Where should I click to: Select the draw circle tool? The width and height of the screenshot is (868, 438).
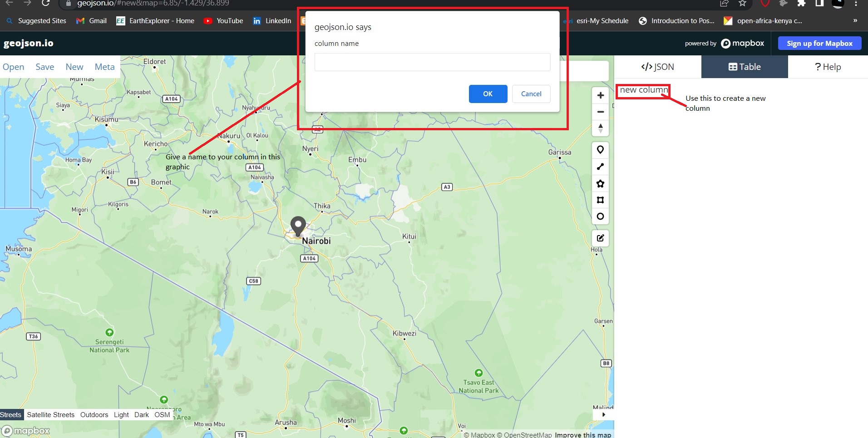tap(600, 217)
